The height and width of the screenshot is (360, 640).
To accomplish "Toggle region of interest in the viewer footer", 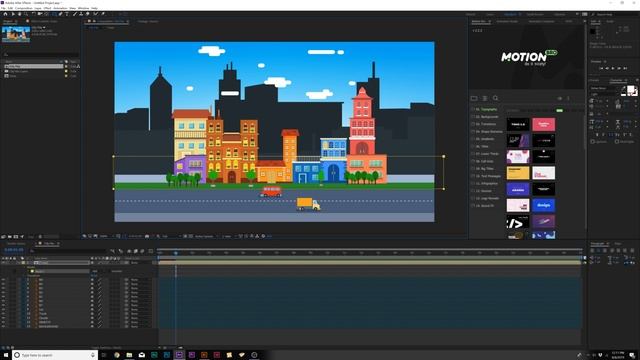I will pyautogui.click(x=185, y=236).
